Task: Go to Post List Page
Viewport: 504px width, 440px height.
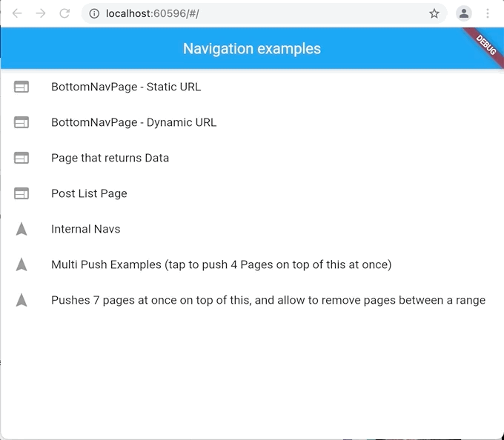Action: pyautogui.click(x=252, y=193)
